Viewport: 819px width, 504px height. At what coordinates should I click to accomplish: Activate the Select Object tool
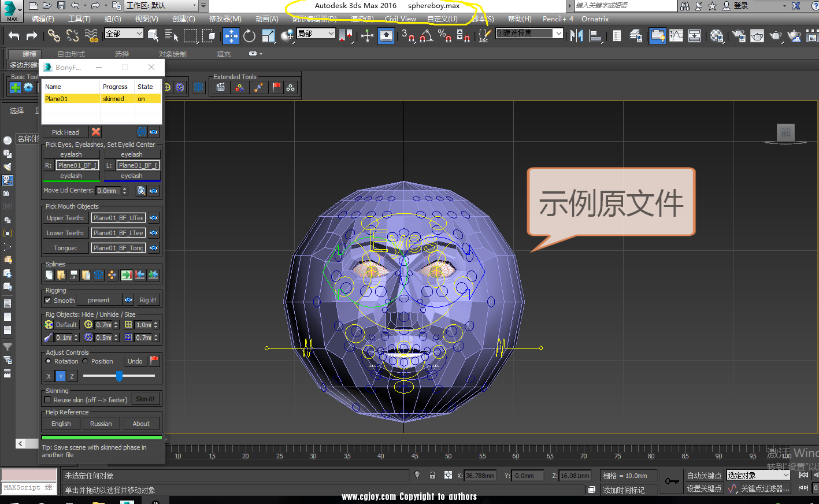coord(153,36)
